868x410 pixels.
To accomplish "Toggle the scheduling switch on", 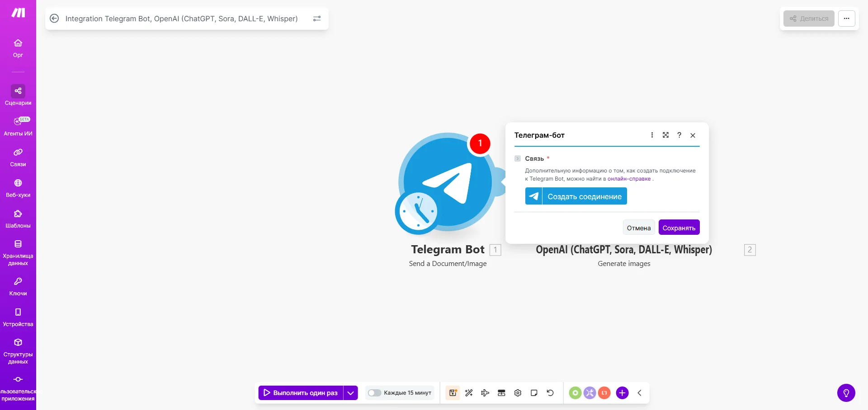I will (374, 393).
